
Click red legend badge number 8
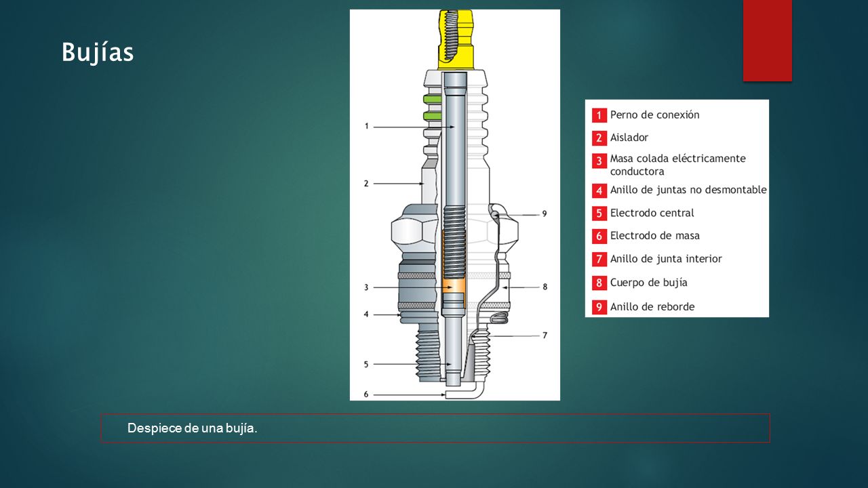599,283
